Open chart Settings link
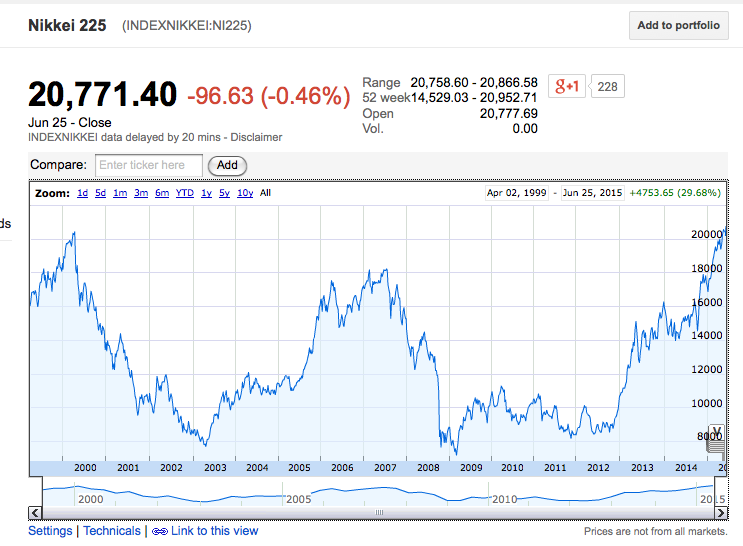743x546 pixels. pos(50,531)
